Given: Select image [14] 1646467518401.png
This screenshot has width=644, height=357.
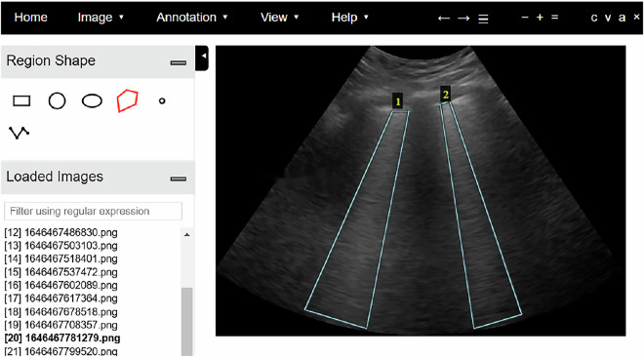Looking at the screenshot, I should tap(60, 258).
